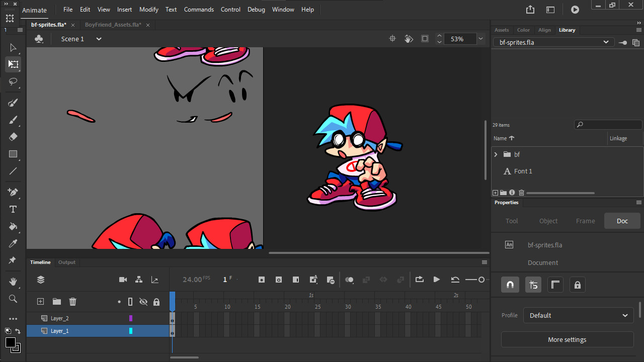The height and width of the screenshot is (362, 644).
Task: Select the Eyedropper tool
Action: coord(13,243)
